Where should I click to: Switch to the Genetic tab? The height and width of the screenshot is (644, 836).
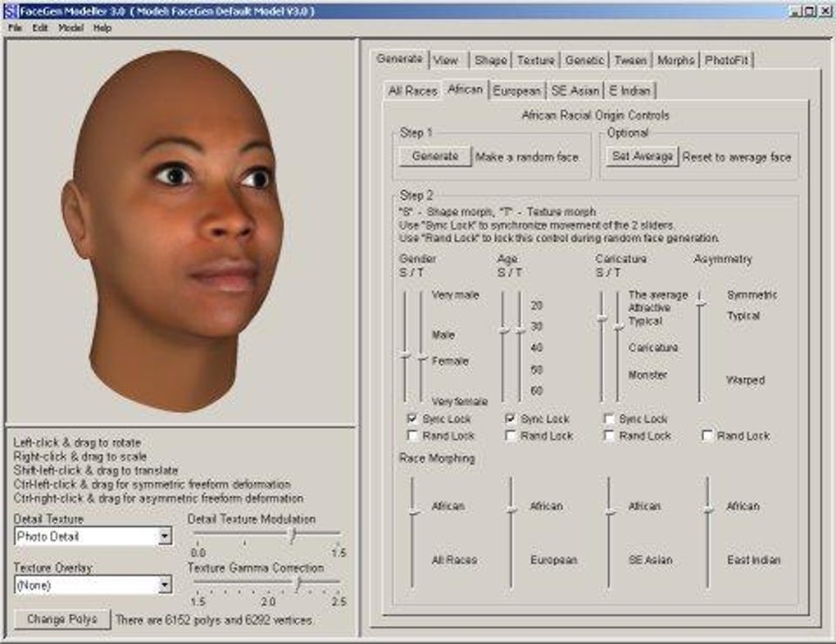(x=585, y=61)
